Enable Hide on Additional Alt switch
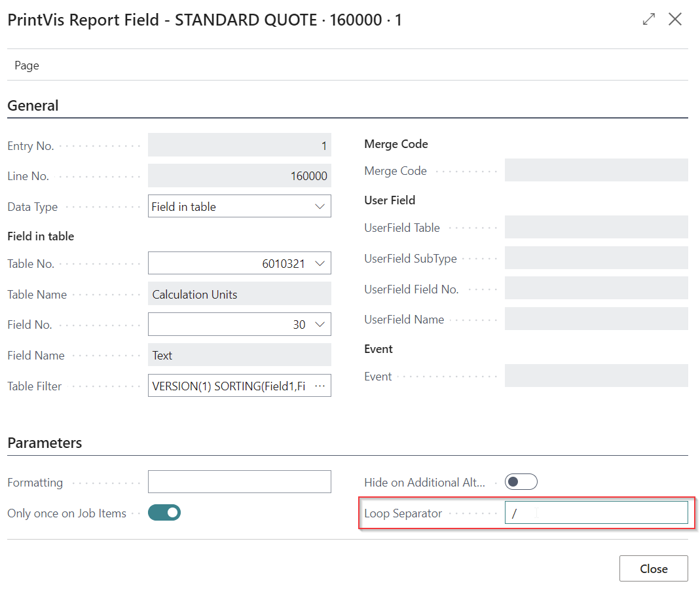 click(x=521, y=482)
